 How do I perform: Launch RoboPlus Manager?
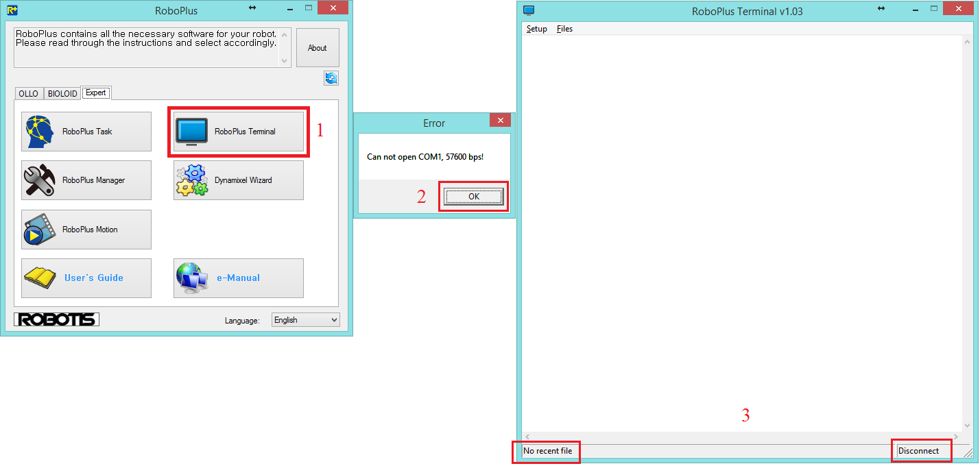[86, 180]
